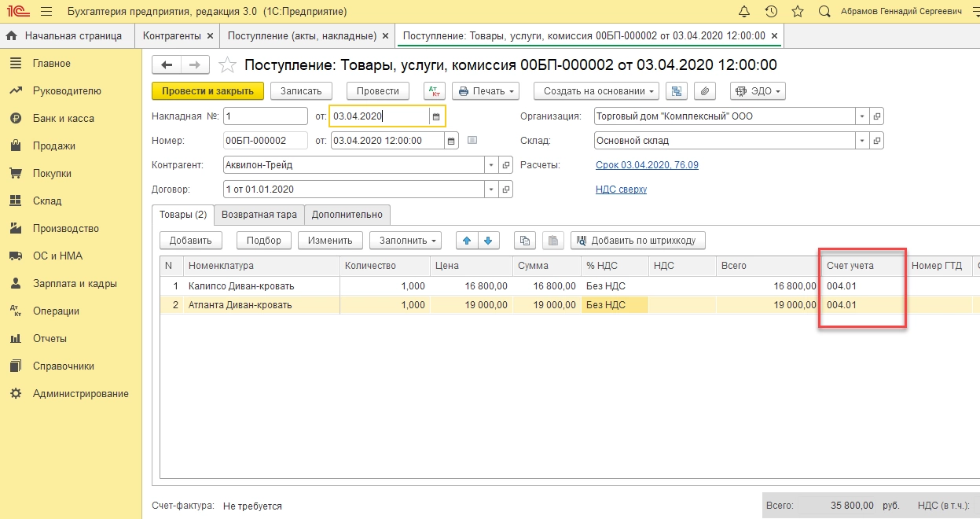Add document to favorites with star
980x519 pixels.
click(227, 65)
